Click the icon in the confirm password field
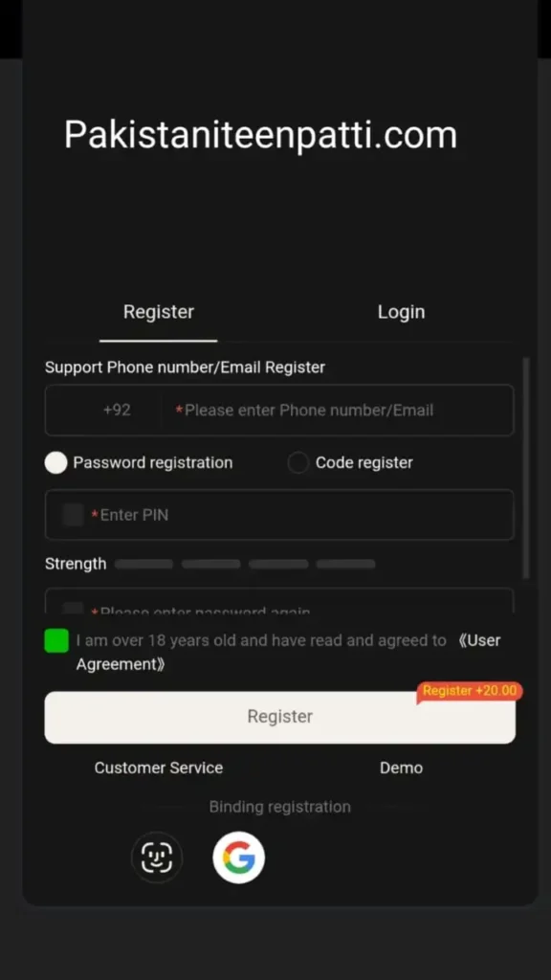 tap(73, 608)
